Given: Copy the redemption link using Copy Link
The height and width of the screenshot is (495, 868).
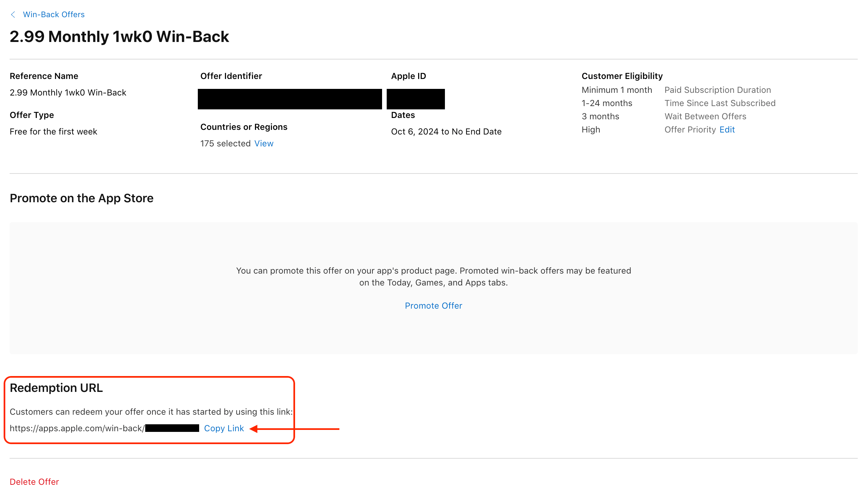Looking at the screenshot, I should pos(224,428).
